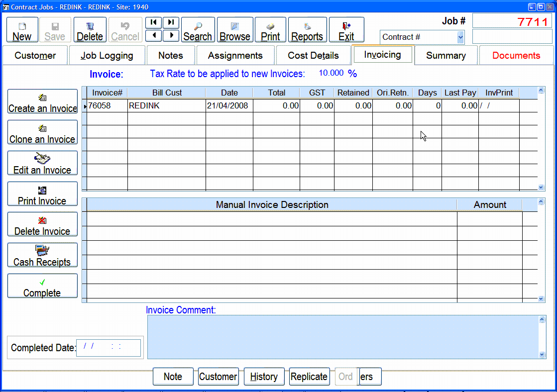Open the Summary tab
Viewport: 557px width, 392px height.
tap(446, 56)
